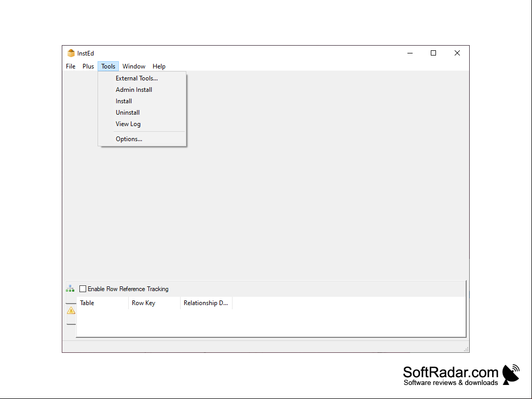The width and height of the screenshot is (532, 399).
Task: Open the Plus menu
Action: tap(88, 66)
